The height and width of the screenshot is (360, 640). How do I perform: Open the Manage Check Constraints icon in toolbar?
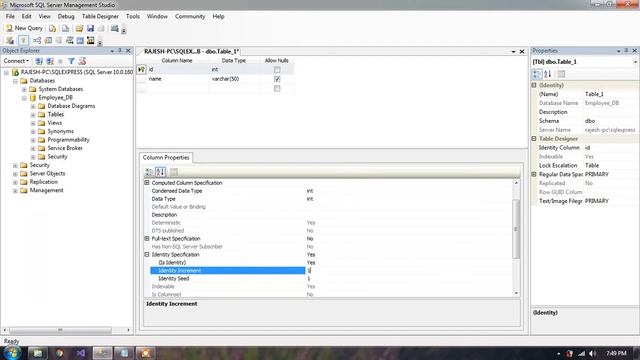pyautogui.click(x=80, y=40)
